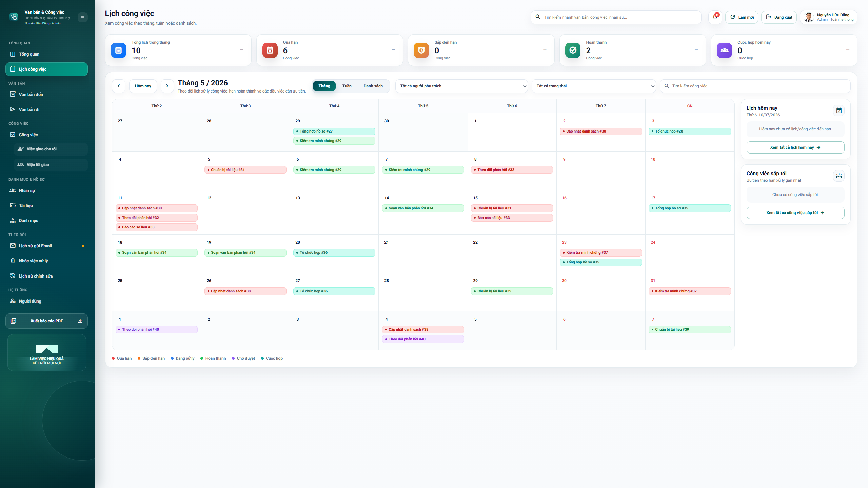Click the Tìm kiếm công việc field

pos(755,86)
